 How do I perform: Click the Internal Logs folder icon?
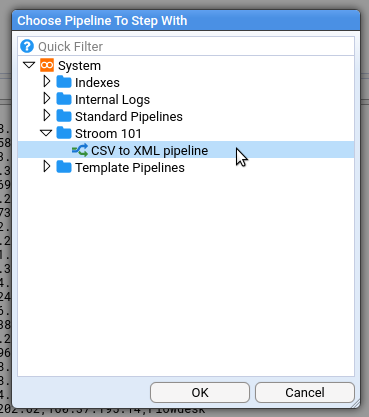[x=64, y=99]
